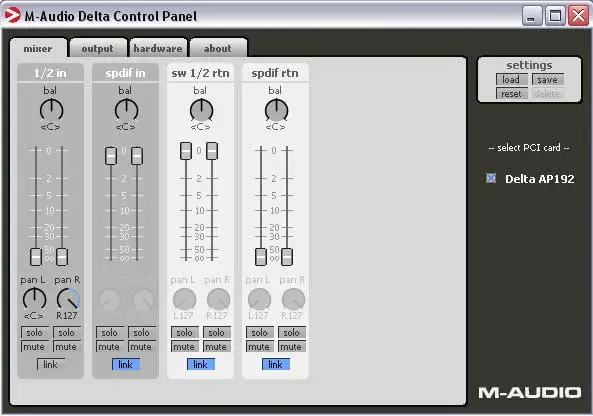Click the spdif rtn balance knob
593x416 pixels.
pos(276,110)
